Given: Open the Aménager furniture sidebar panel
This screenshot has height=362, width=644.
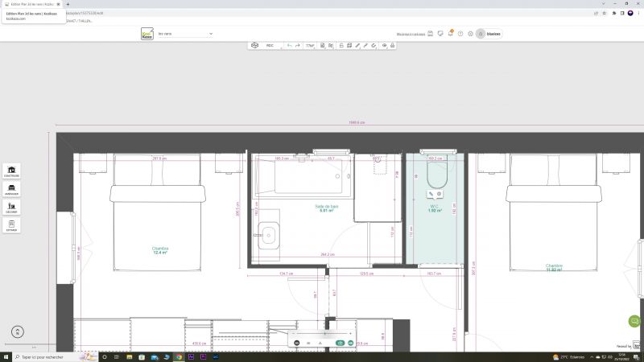Looking at the screenshot, I should pos(11,189).
